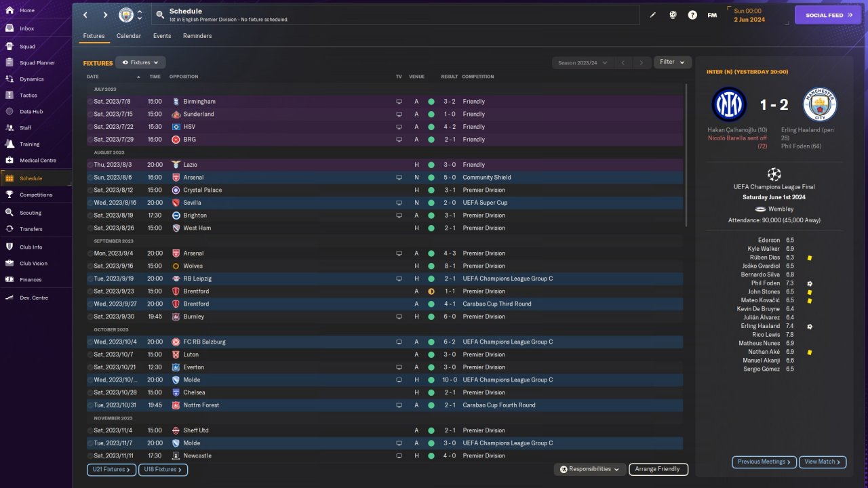
Task: Open the Transfers screen
Action: [x=31, y=229]
